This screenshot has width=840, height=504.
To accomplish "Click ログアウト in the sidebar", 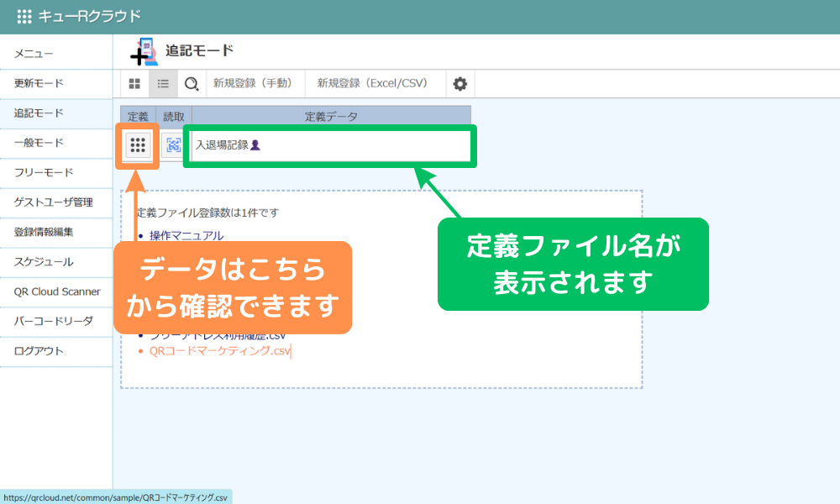I will tap(37, 351).
